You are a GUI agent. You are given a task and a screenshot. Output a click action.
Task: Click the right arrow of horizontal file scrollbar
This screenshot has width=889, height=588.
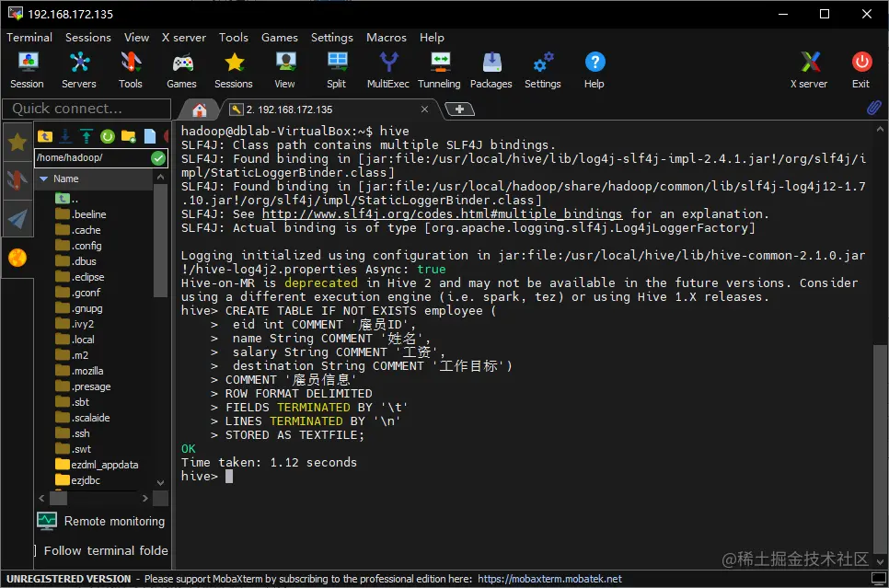pyautogui.click(x=145, y=499)
